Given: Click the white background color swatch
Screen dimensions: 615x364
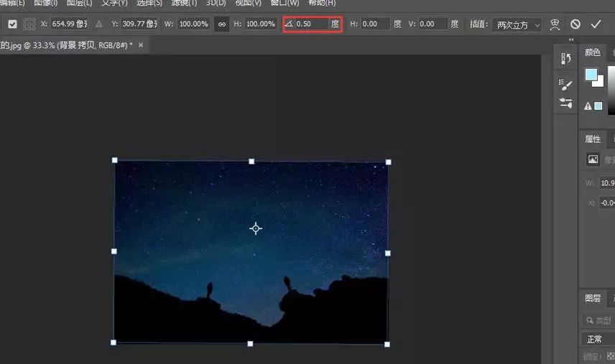Looking at the screenshot, I should click(600, 83).
